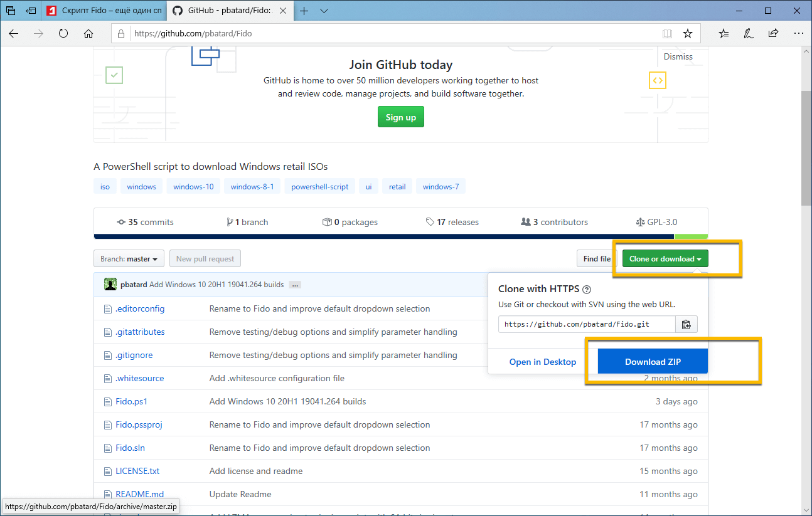Screen dimensions: 812x516
Task: Open the Branch: master dropdown
Action: [x=129, y=259]
